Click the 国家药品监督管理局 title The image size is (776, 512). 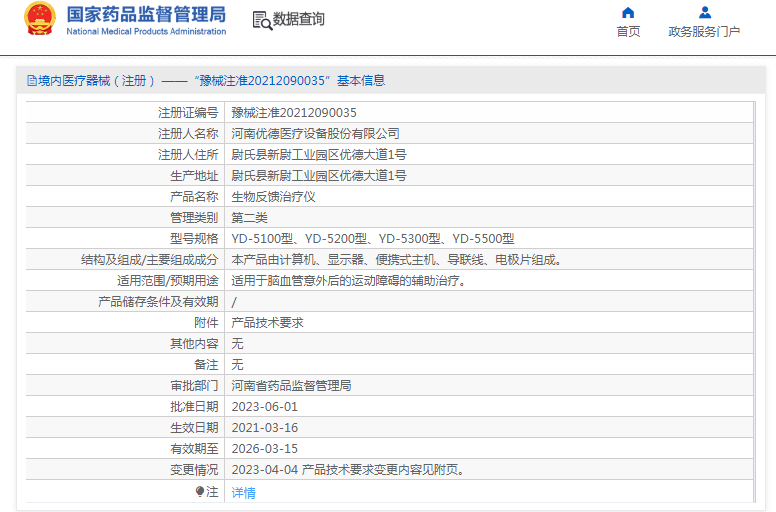click(146, 14)
